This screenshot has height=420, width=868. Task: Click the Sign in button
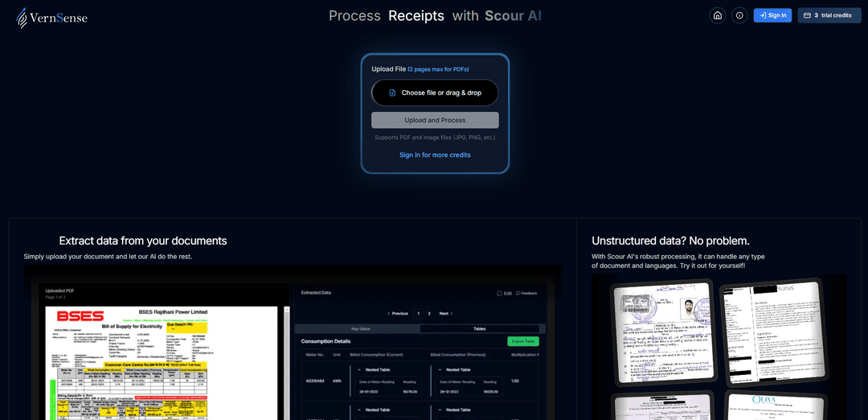pos(773,15)
